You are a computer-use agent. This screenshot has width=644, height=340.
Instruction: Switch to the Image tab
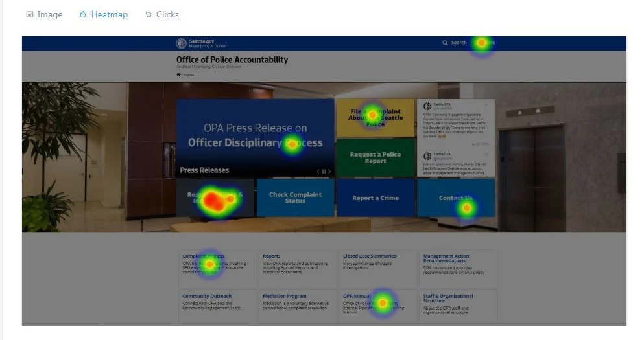[44, 14]
